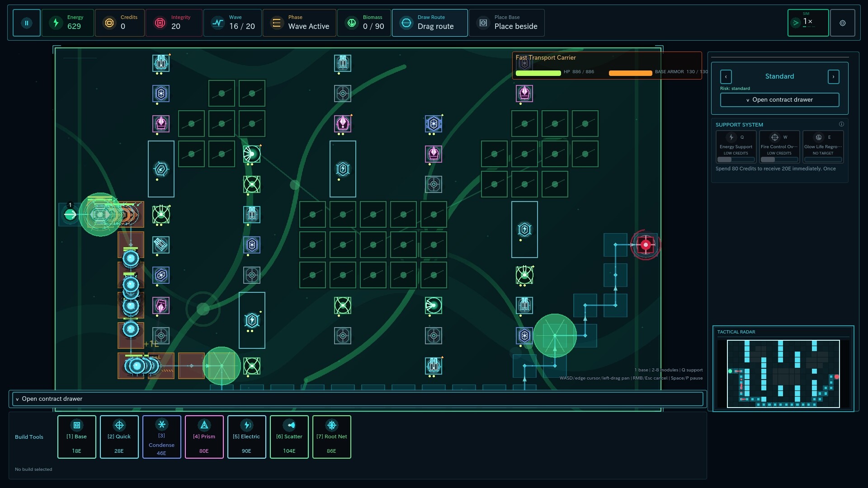868x488 pixels.
Task: Select the red enemy spawn marker
Action: click(645, 245)
